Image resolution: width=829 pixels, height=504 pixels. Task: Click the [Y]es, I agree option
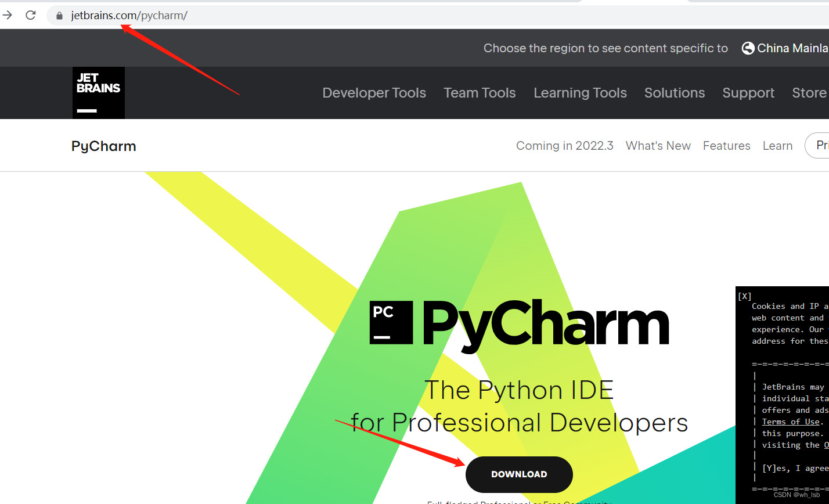795,468
